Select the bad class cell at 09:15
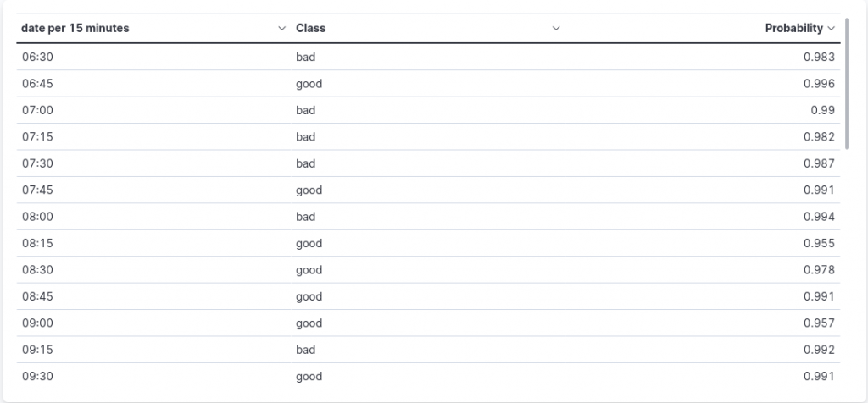Image resolution: width=868 pixels, height=403 pixels. pyautogui.click(x=428, y=350)
